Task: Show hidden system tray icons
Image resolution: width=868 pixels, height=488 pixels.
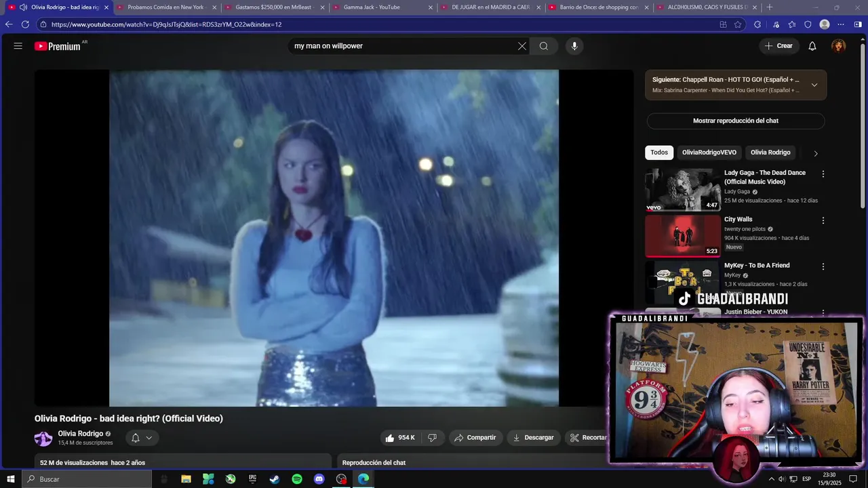Action: (771, 479)
